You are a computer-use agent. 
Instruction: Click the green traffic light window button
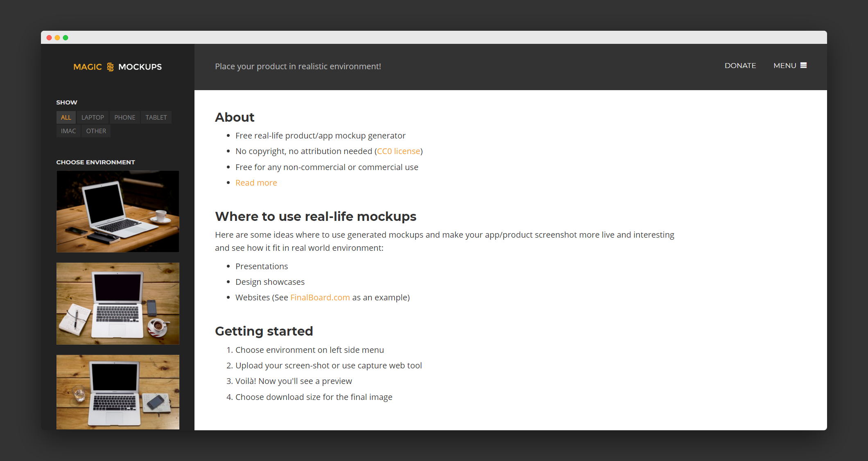[x=66, y=37]
